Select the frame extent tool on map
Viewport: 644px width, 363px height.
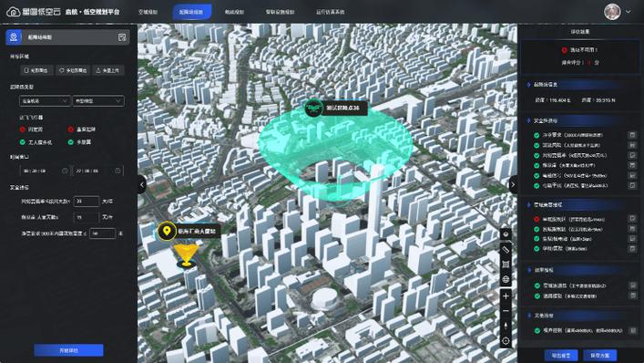pos(506,264)
